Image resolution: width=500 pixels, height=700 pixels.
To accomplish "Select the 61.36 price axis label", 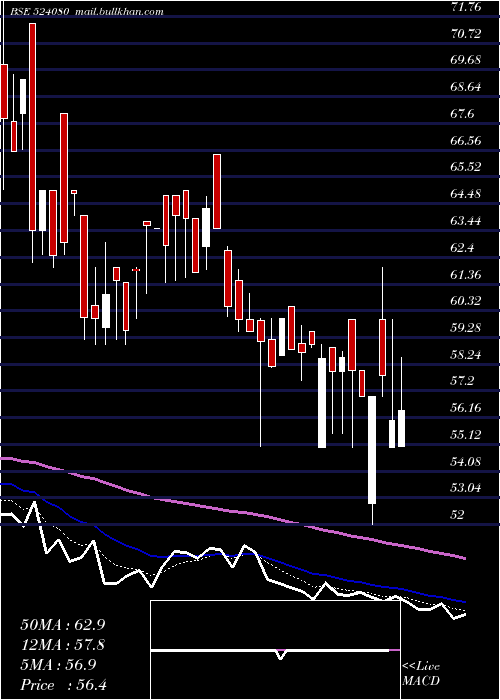I will (x=466, y=274).
